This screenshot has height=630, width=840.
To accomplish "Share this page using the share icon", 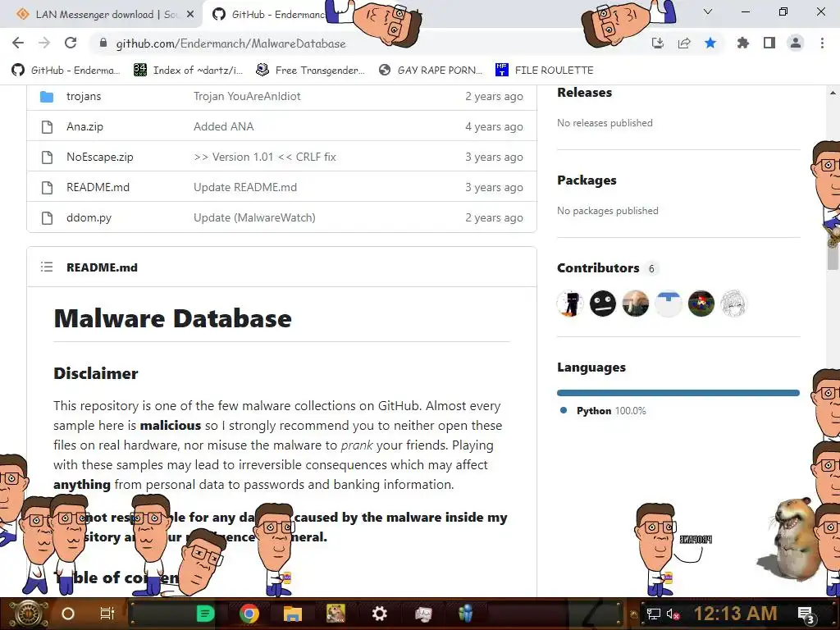I will pos(684,43).
